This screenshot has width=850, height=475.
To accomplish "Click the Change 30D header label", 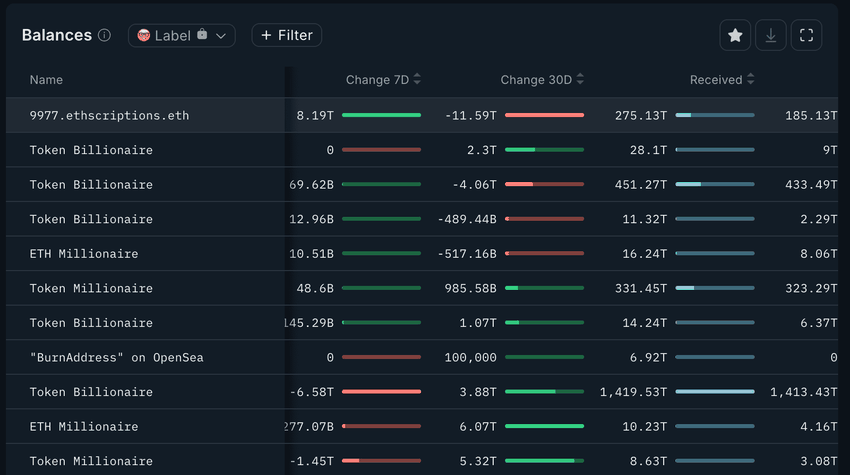I will [536, 80].
